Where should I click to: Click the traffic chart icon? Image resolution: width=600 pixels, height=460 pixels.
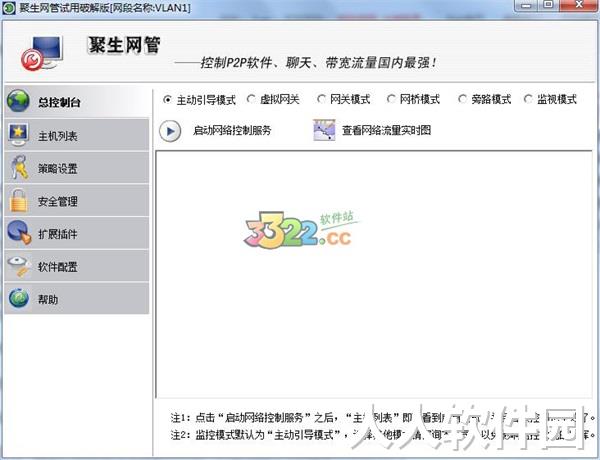tap(324, 130)
